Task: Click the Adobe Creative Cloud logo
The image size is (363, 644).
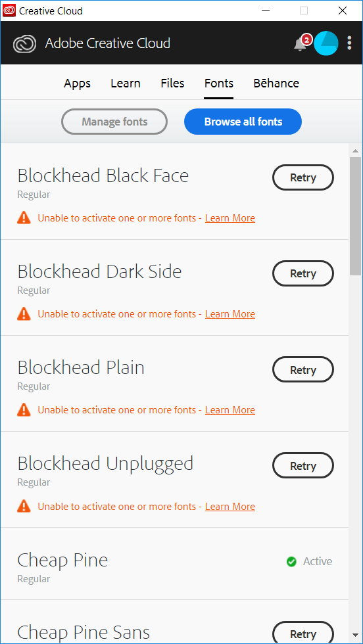Action: tap(25, 43)
